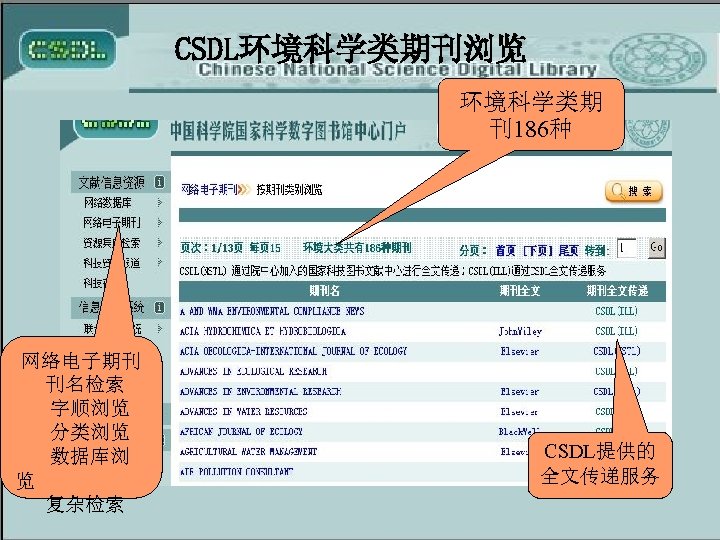Open AGRICULTURAL WATER MANAGEMENT journal
This screenshot has width=720, height=540.
tap(248, 452)
